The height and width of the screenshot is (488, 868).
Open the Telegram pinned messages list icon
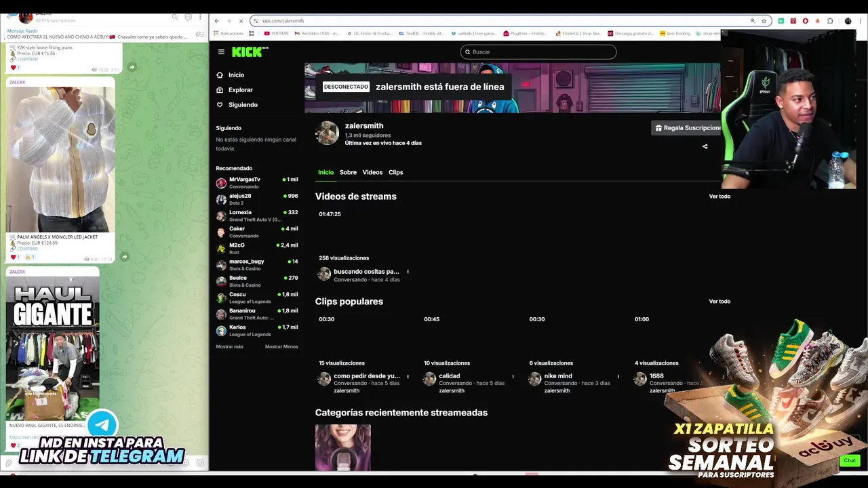[x=199, y=34]
